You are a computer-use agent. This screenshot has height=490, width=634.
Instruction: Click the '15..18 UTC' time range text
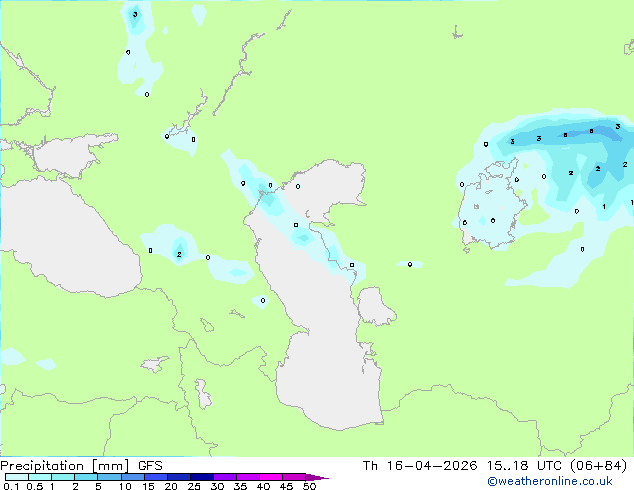pos(524,466)
